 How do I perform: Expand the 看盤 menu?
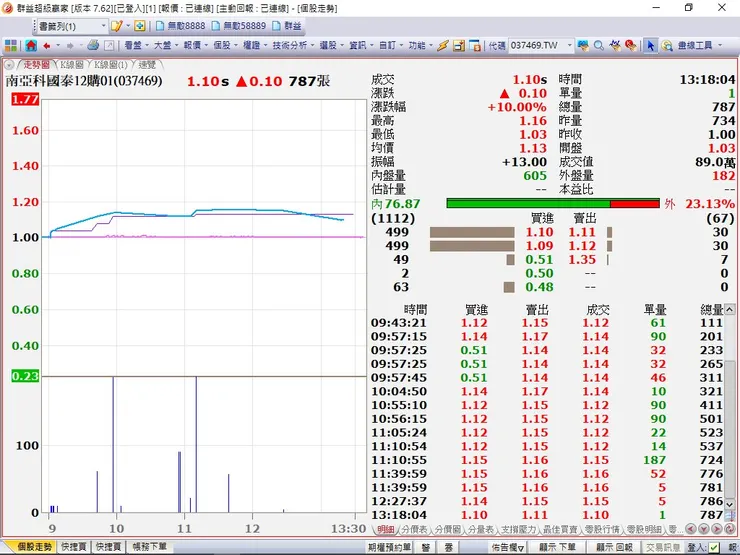(x=136, y=46)
